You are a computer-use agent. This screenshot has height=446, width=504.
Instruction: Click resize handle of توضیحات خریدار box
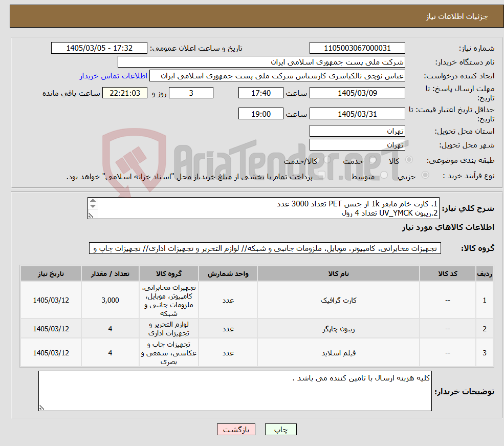(x=41, y=408)
